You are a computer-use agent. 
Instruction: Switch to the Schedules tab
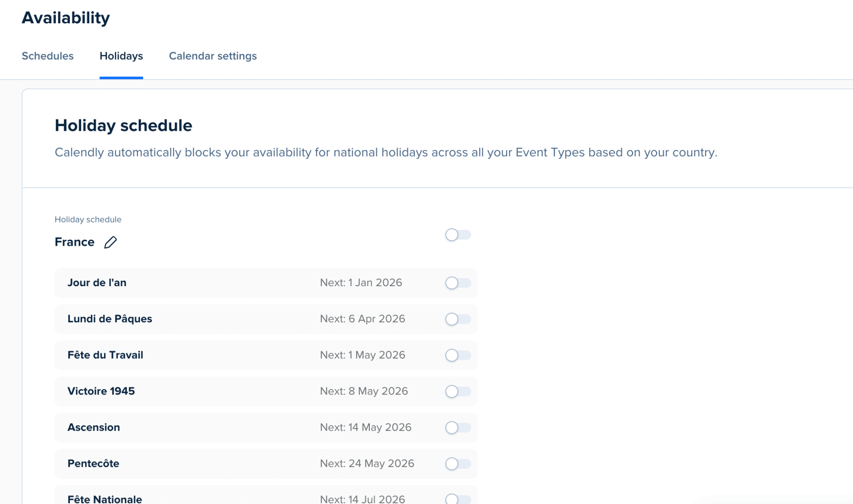point(47,56)
